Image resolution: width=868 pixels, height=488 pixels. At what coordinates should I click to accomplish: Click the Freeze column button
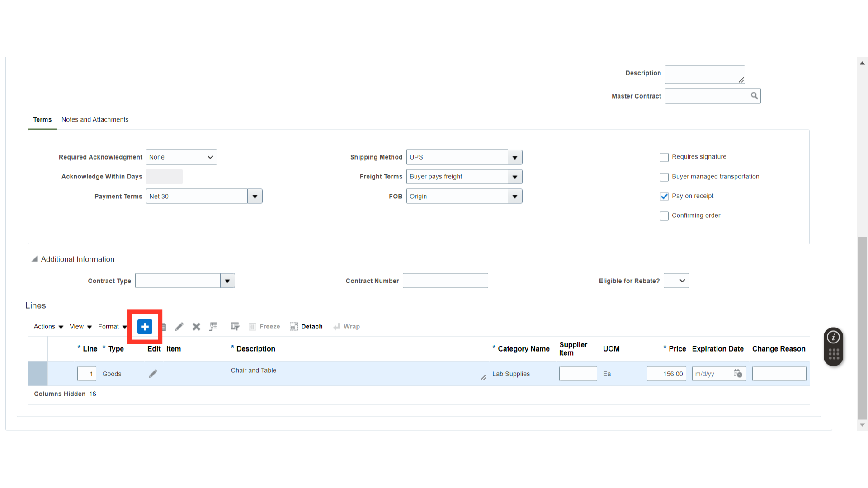tap(264, 327)
